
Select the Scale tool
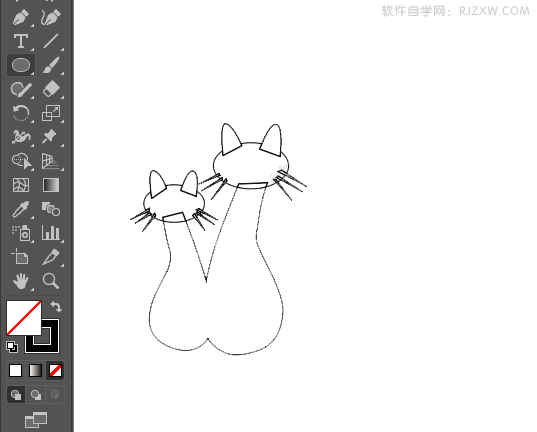point(51,113)
